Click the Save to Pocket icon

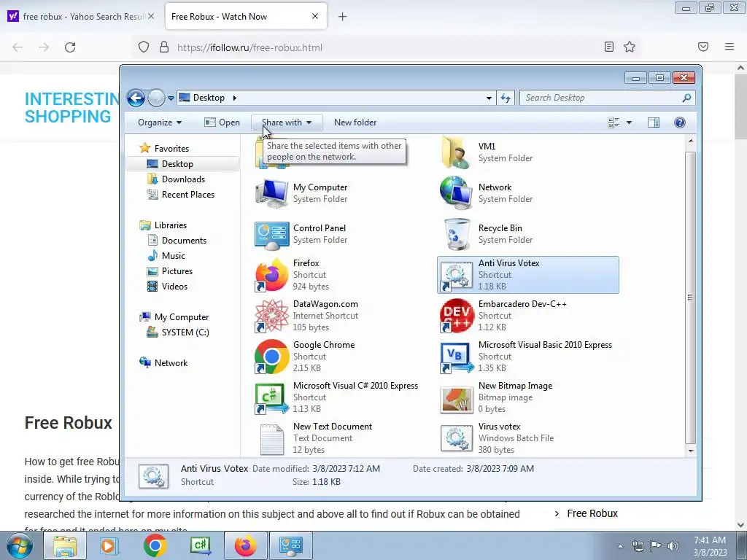(x=703, y=47)
